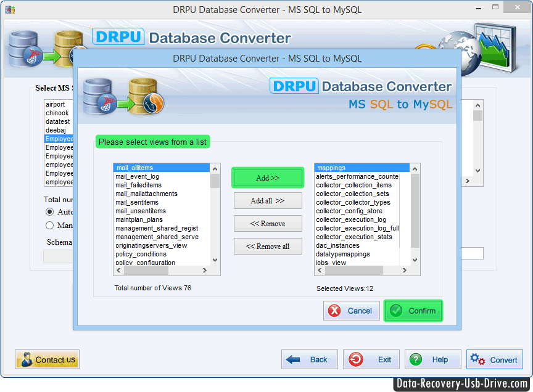Select originatingservers_view entry
This screenshot has width=533, height=392.
162,245
